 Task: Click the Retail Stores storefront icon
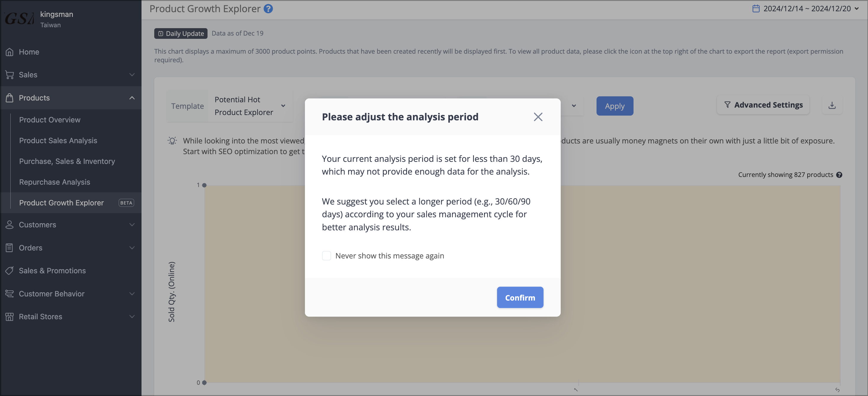click(x=9, y=316)
